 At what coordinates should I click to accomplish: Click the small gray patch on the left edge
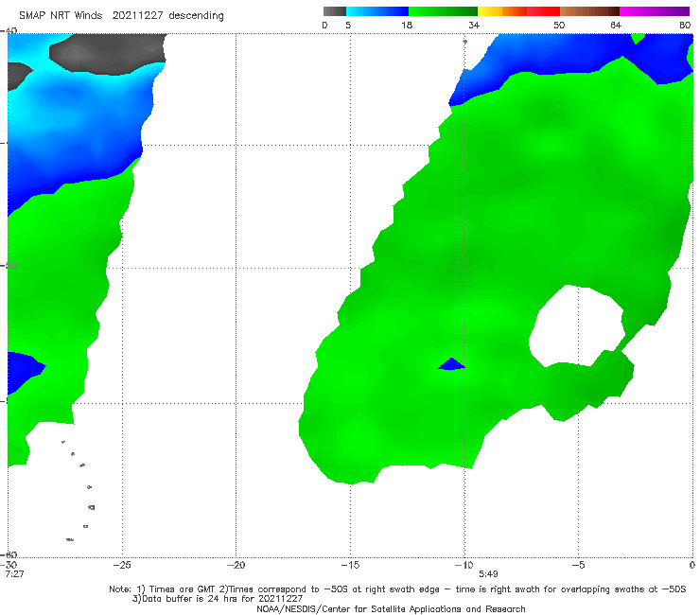[x=19, y=77]
